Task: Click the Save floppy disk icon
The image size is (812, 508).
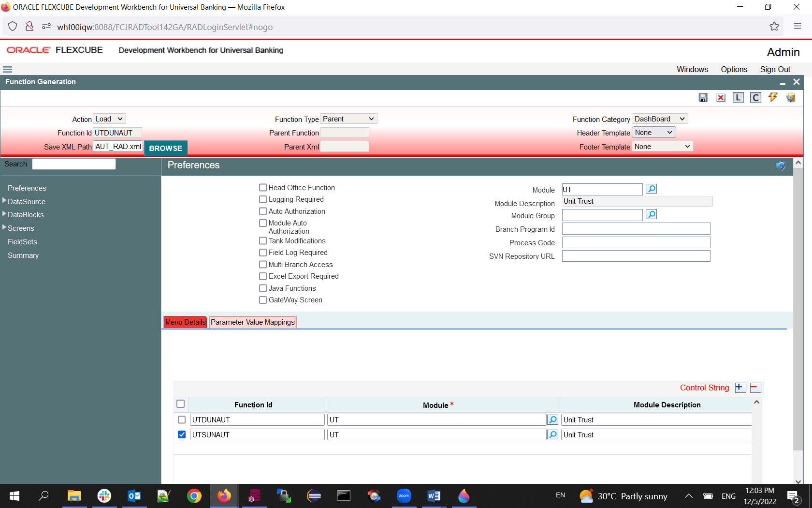Action: (x=703, y=98)
